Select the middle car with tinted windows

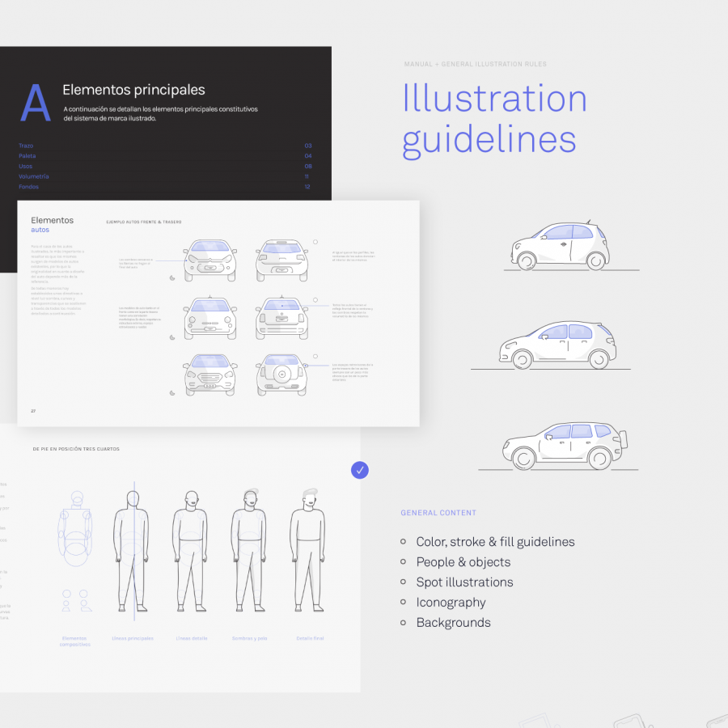click(558, 343)
